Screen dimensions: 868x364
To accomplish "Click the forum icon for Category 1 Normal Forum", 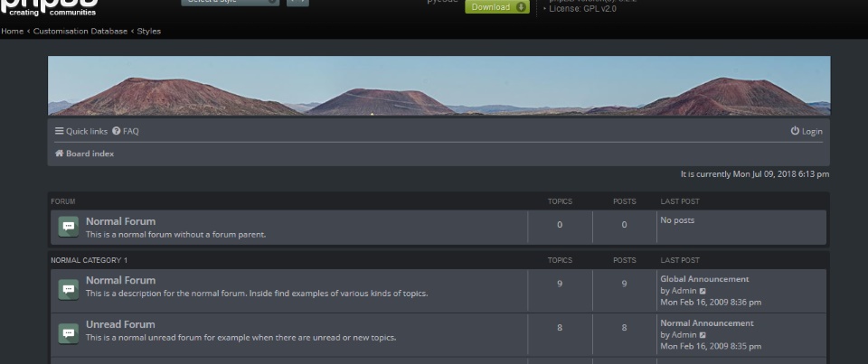I will [68, 290].
